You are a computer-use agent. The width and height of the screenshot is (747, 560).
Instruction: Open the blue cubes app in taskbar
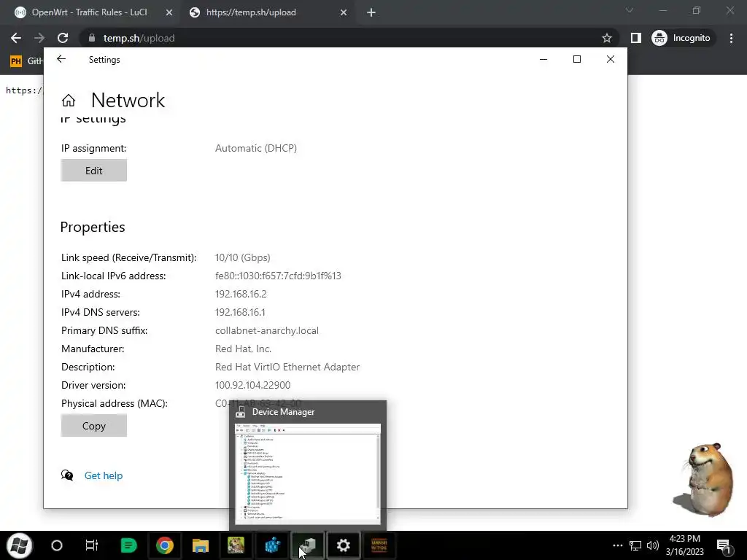pyautogui.click(x=273, y=545)
